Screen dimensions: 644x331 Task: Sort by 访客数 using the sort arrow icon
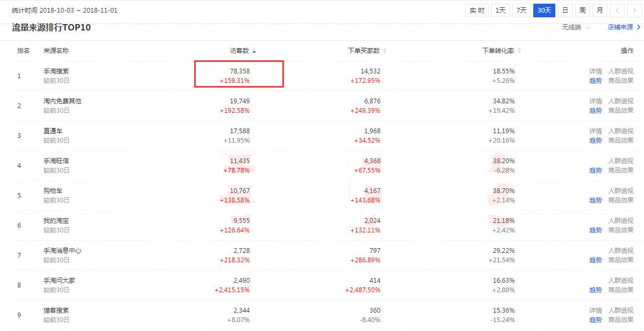(254, 51)
